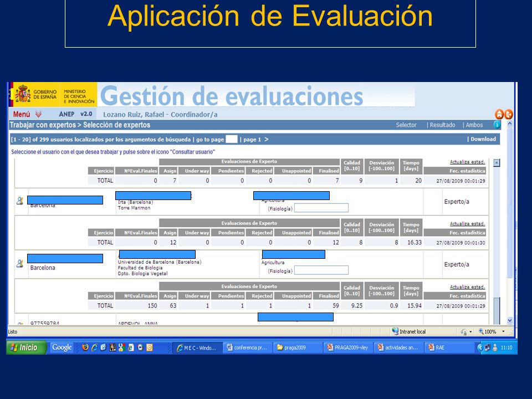Click the Inicio start button
The width and height of the screenshot is (532, 399).
27,347
